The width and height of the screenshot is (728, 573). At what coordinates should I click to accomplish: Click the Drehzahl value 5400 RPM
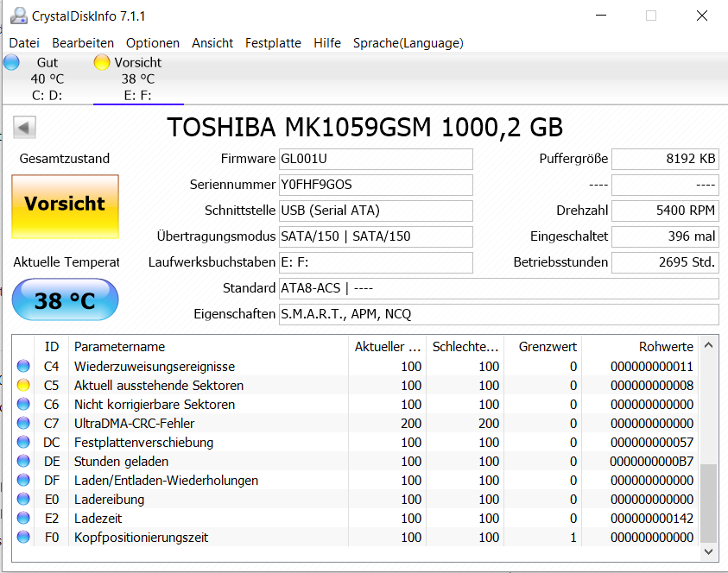click(x=665, y=211)
